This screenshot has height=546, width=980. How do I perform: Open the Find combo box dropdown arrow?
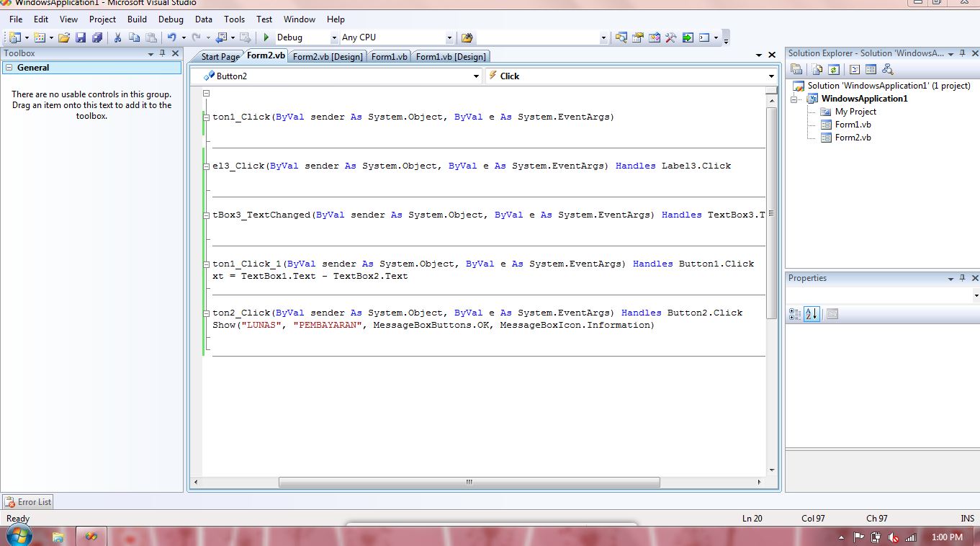603,37
